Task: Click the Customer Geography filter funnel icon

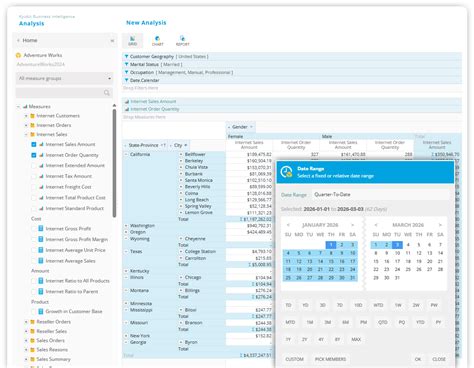Action: [x=126, y=56]
